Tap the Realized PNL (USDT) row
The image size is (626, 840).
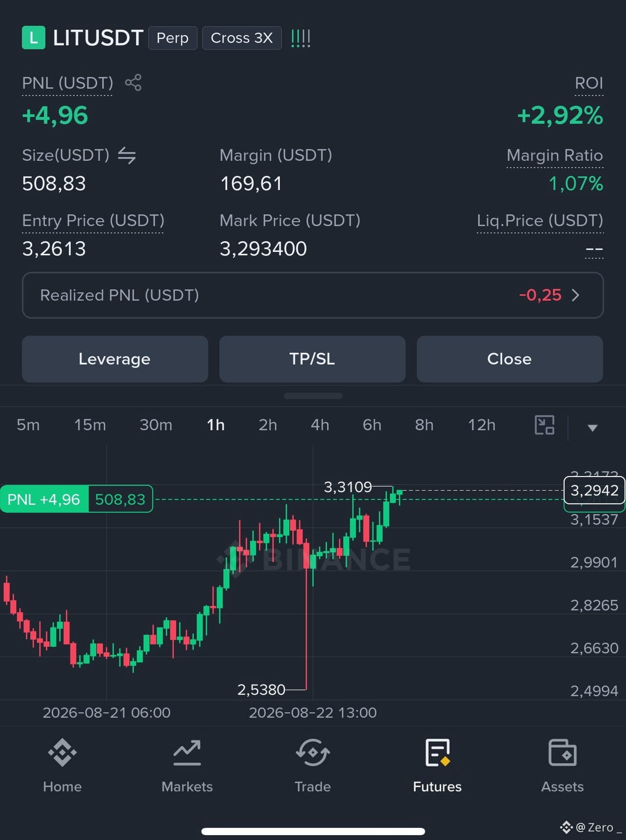(313, 295)
